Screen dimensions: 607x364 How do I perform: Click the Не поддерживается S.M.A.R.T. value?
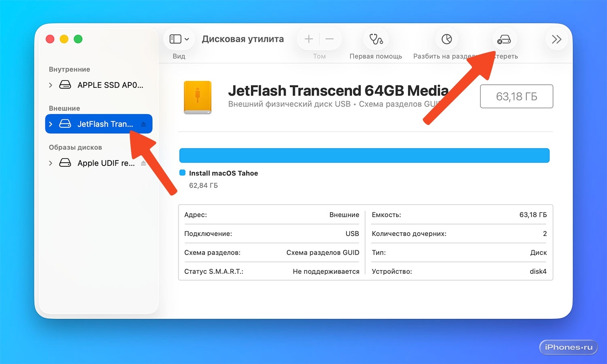click(326, 272)
